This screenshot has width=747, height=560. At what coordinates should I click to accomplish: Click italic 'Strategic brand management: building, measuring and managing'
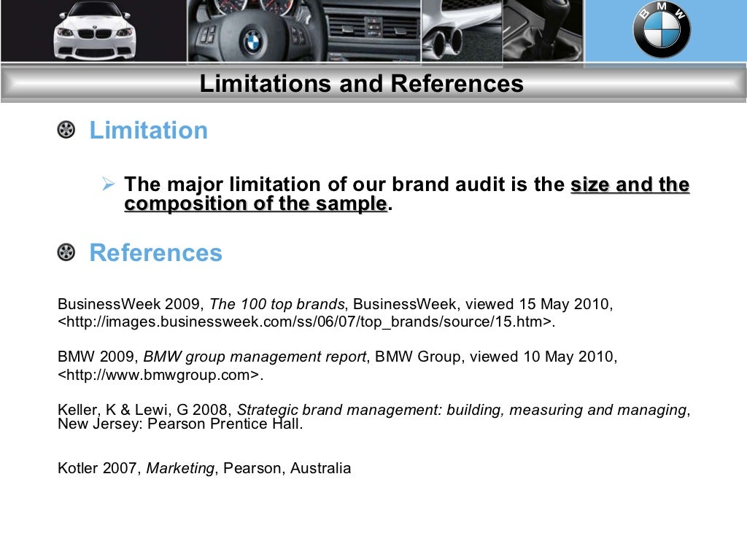(x=462, y=410)
